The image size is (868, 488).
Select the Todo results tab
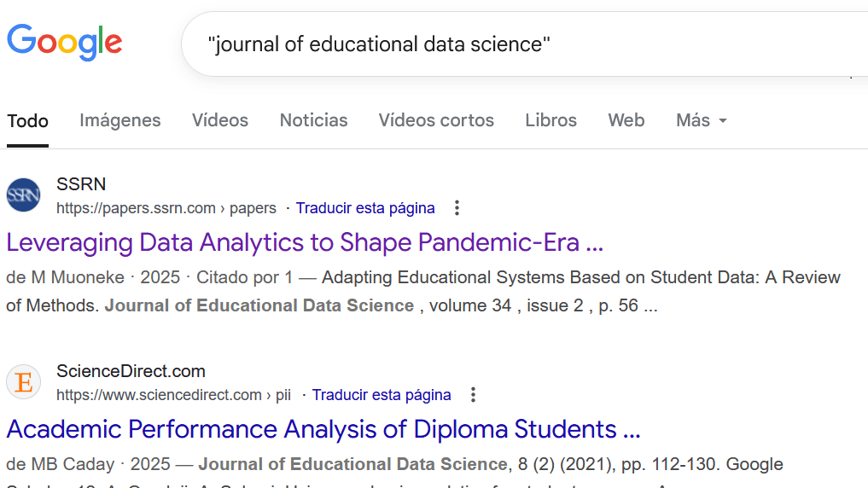[x=27, y=120]
